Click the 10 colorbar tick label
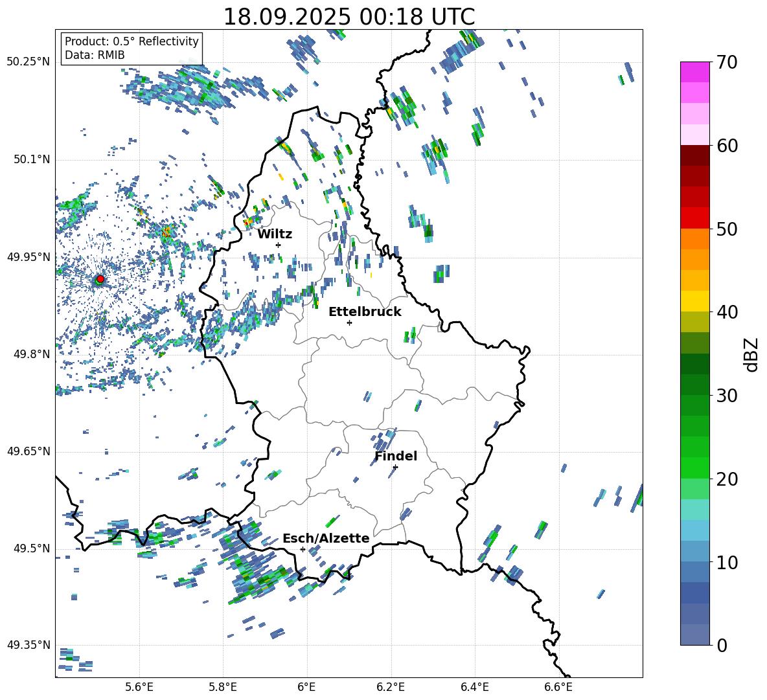Viewport: 767px width, 700px height. [727, 562]
